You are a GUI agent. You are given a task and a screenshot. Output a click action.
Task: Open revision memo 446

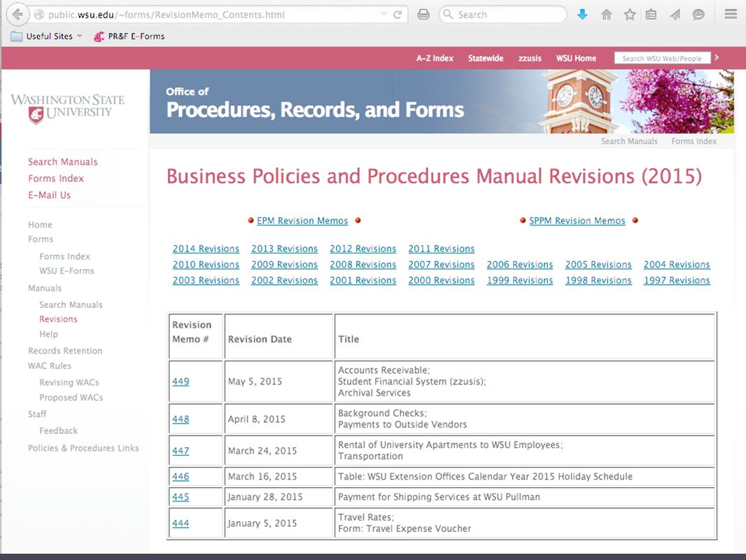(181, 476)
